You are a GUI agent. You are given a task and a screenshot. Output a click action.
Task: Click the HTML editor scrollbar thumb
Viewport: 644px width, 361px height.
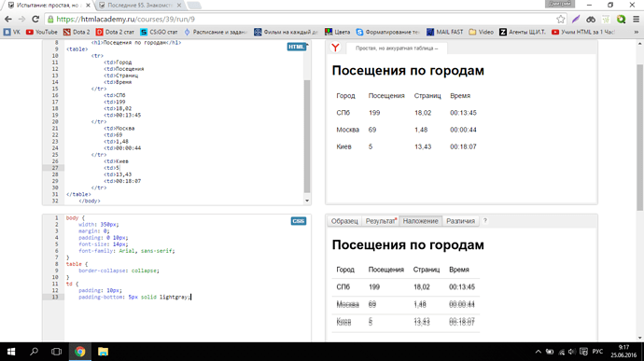point(307,135)
